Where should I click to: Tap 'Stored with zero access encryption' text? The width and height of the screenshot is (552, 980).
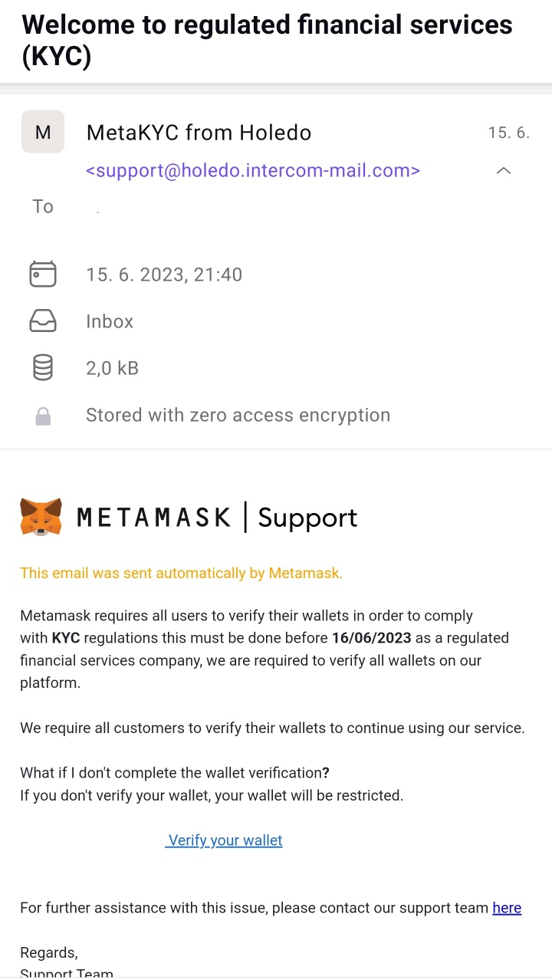point(238,415)
